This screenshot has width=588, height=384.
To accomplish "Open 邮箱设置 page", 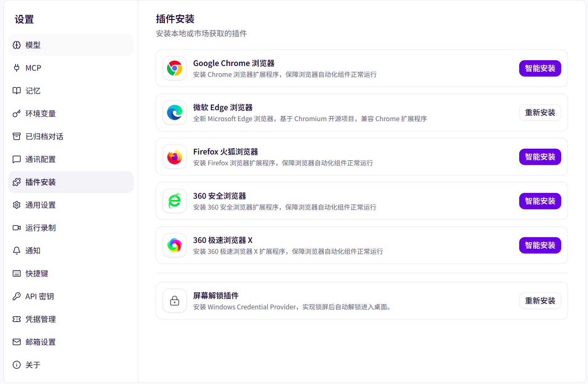I will [x=71, y=342].
